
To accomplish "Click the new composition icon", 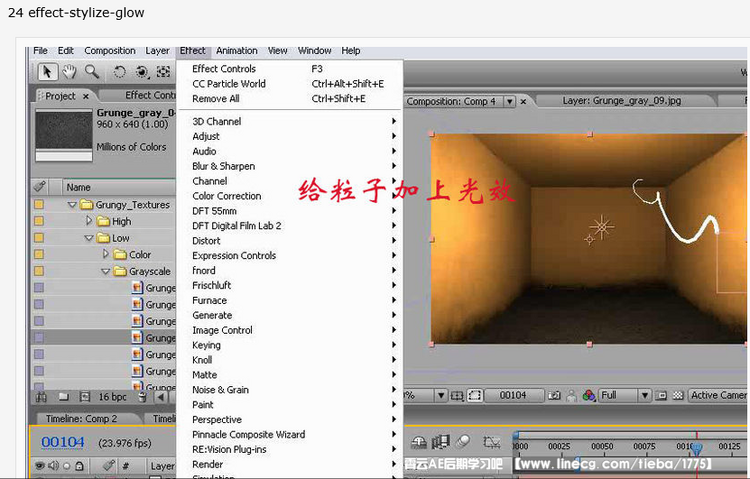I will pyautogui.click(x=85, y=397).
